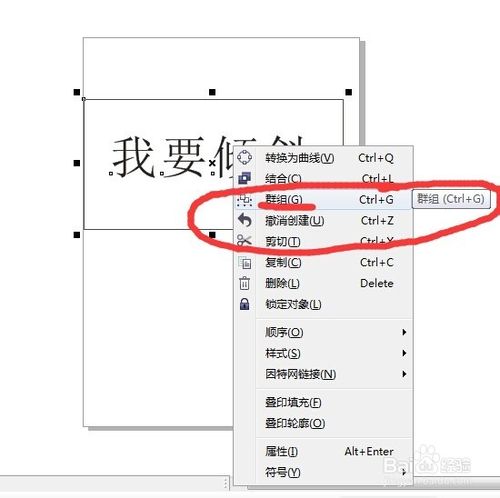
Task: Click the Delete shortcut text
Action: [x=377, y=283]
